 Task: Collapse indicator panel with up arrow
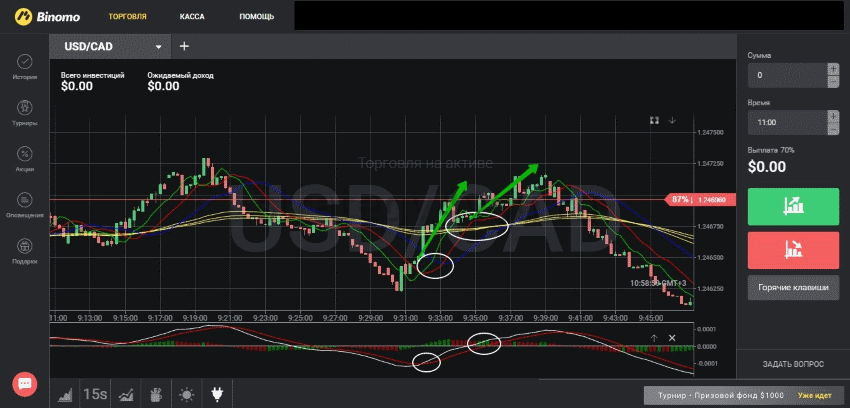(x=655, y=338)
